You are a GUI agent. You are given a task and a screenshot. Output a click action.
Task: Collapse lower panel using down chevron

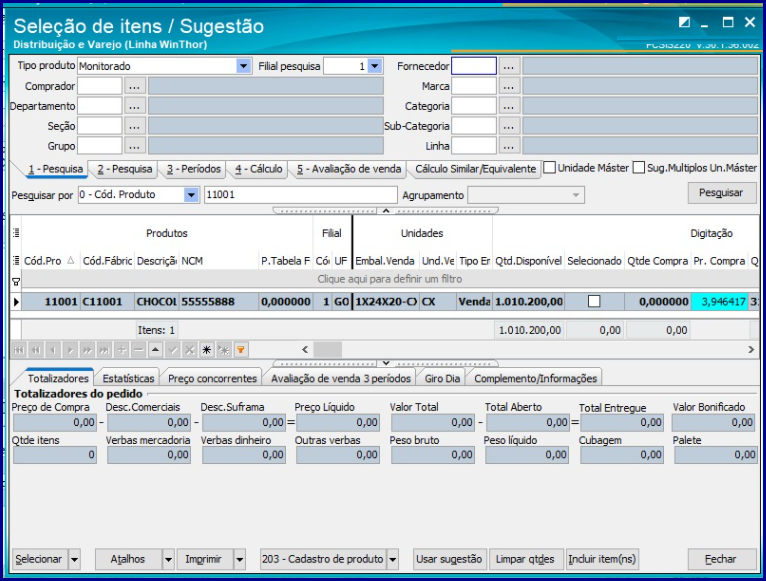point(386,364)
